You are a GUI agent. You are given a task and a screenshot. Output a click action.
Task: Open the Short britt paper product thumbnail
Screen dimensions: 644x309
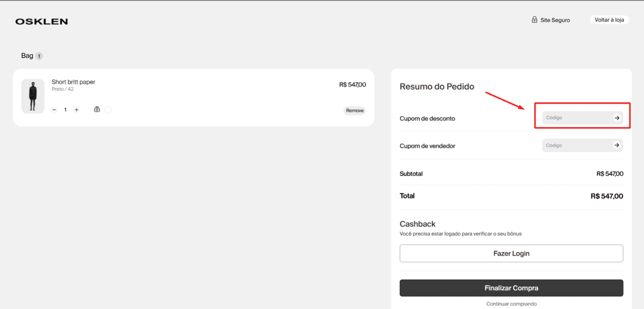pos(33,96)
